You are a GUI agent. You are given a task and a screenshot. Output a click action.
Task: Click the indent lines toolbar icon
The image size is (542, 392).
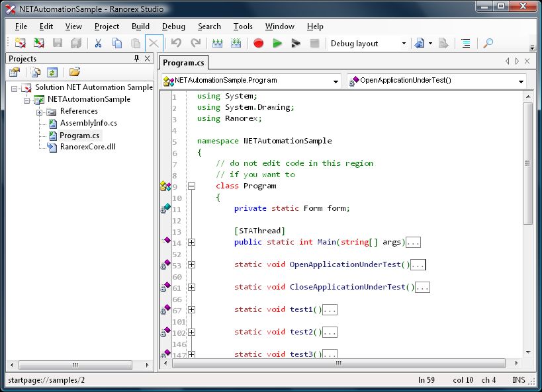point(466,43)
